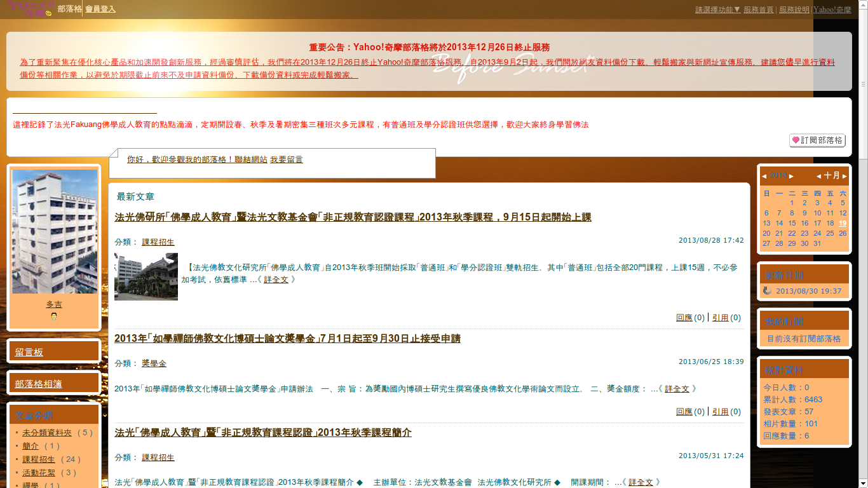868x488 pixels.
Task: Select day 15 in the calendar
Action: click(x=792, y=223)
